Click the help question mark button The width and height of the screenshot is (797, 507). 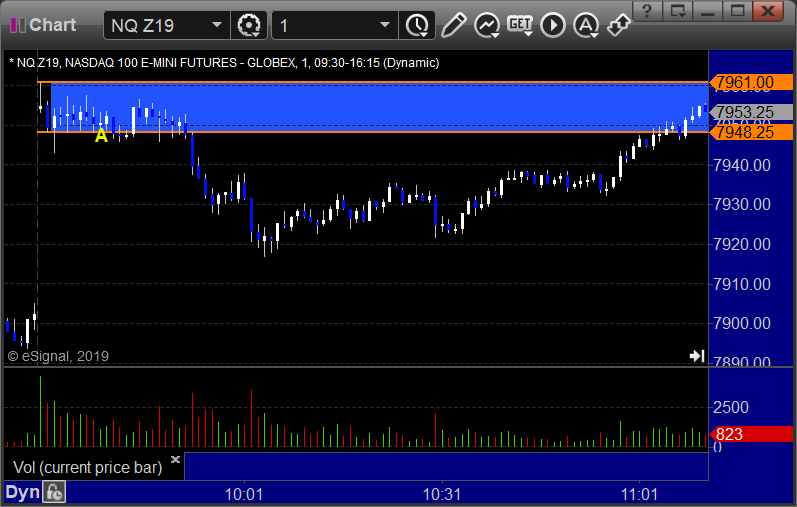coord(647,10)
